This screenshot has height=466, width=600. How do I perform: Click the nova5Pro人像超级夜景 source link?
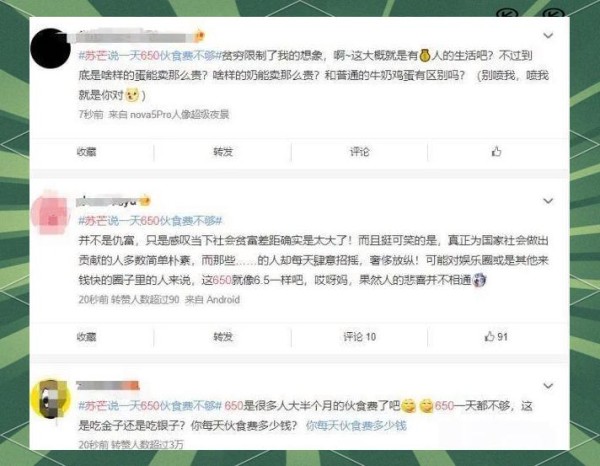click(179, 114)
